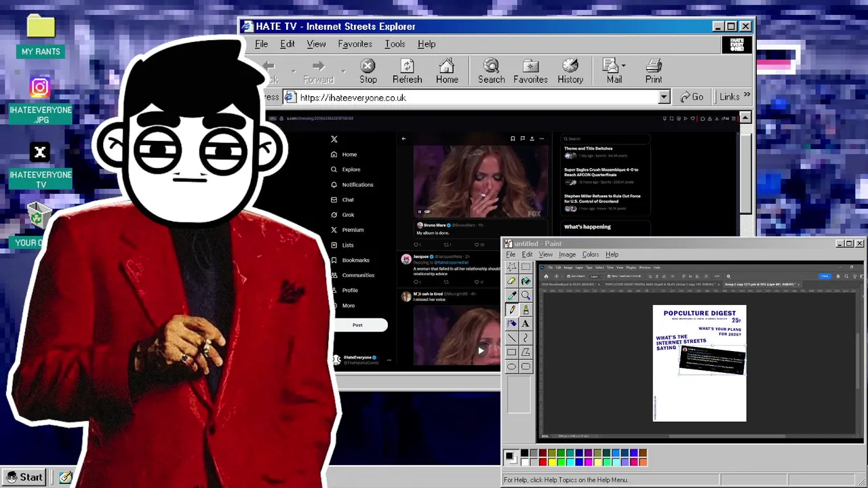868x488 pixels.
Task: Choose the Fill With Color bucket tool
Action: point(526,281)
